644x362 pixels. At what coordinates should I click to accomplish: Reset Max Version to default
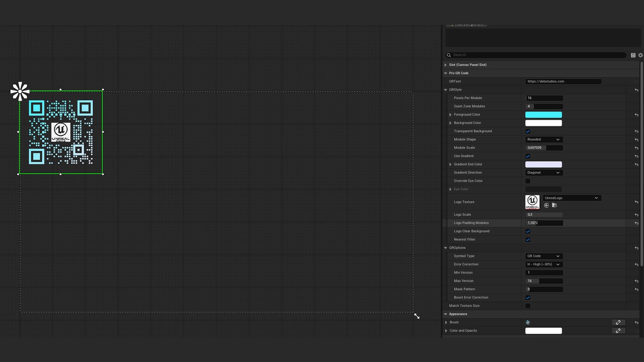click(x=636, y=281)
